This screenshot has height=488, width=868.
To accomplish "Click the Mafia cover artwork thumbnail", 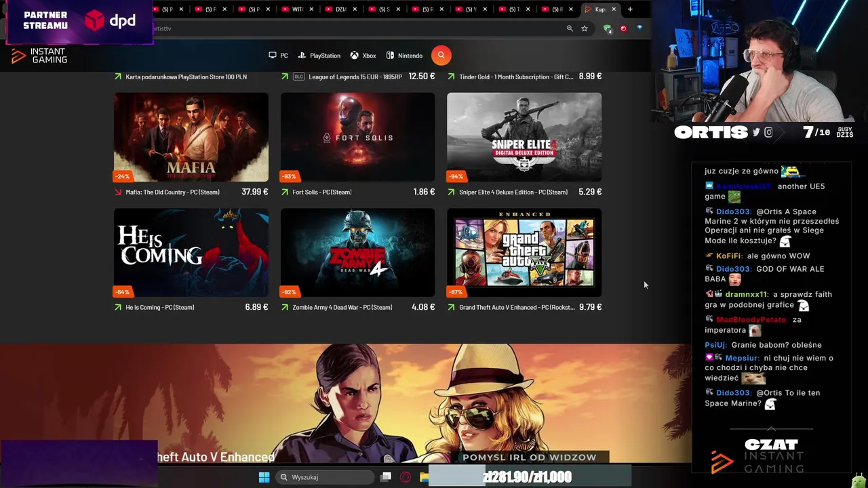I will point(191,138).
